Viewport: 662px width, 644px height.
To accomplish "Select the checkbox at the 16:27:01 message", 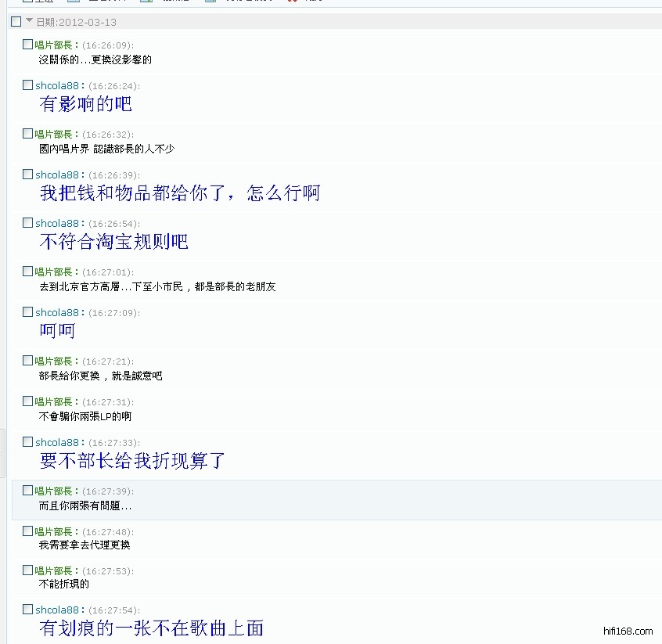I will click(28, 272).
